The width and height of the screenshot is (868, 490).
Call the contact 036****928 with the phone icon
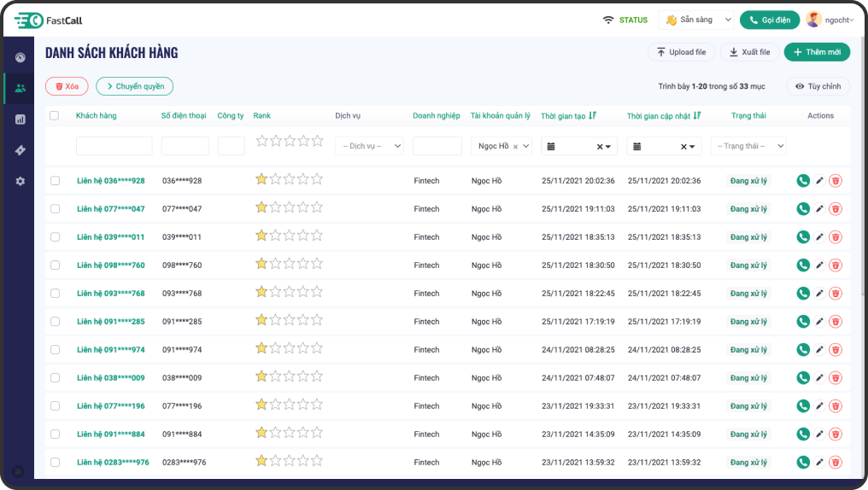click(803, 180)
